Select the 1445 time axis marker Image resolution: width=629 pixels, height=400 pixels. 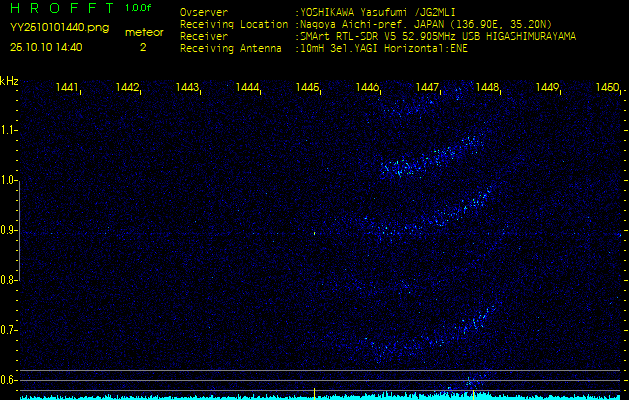coord(307,88)
